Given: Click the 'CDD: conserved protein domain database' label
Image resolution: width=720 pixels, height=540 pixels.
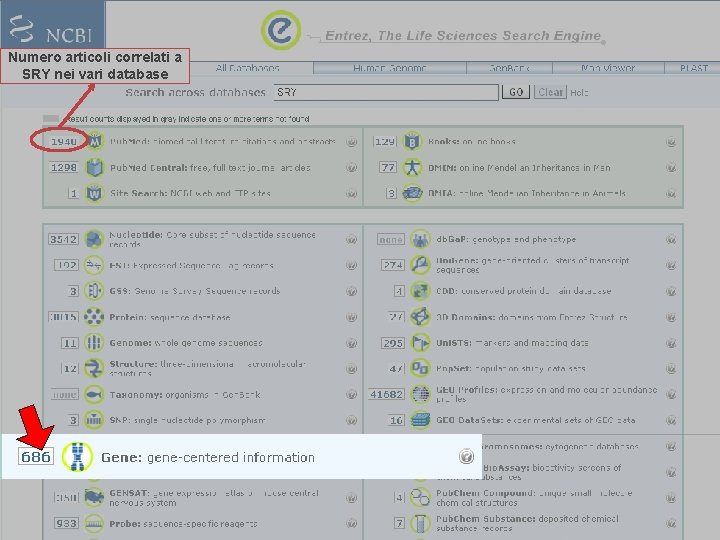Looking at the screenshot, I should [523, 291].
